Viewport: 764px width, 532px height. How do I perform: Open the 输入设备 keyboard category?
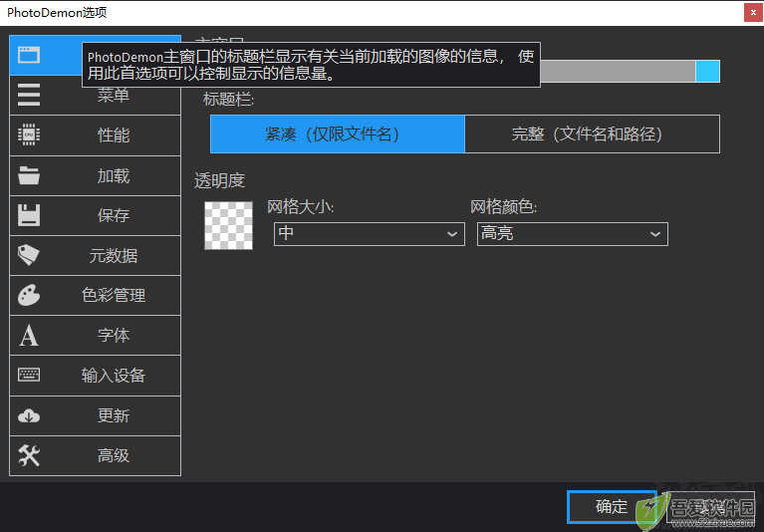(95, 376)
